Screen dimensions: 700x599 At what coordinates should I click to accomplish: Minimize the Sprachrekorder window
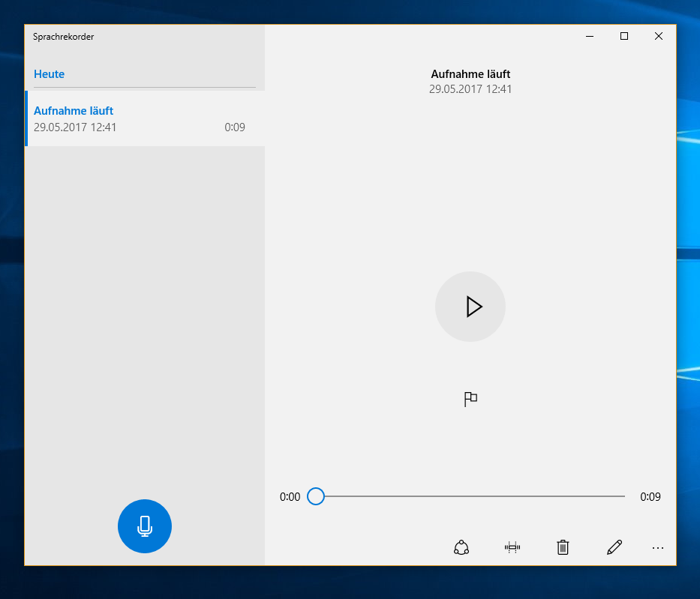click(x=590, y=36)
